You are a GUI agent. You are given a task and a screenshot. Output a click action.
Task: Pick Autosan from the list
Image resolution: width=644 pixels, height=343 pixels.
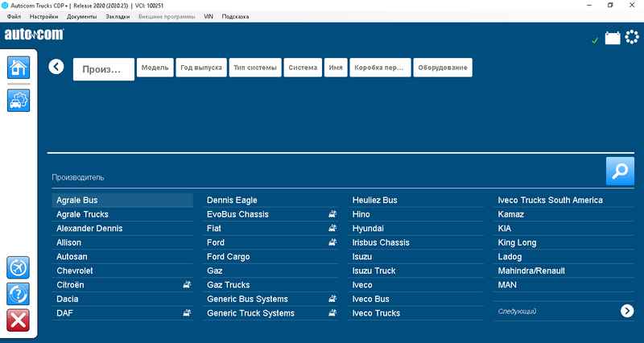(x=122, y=257)
